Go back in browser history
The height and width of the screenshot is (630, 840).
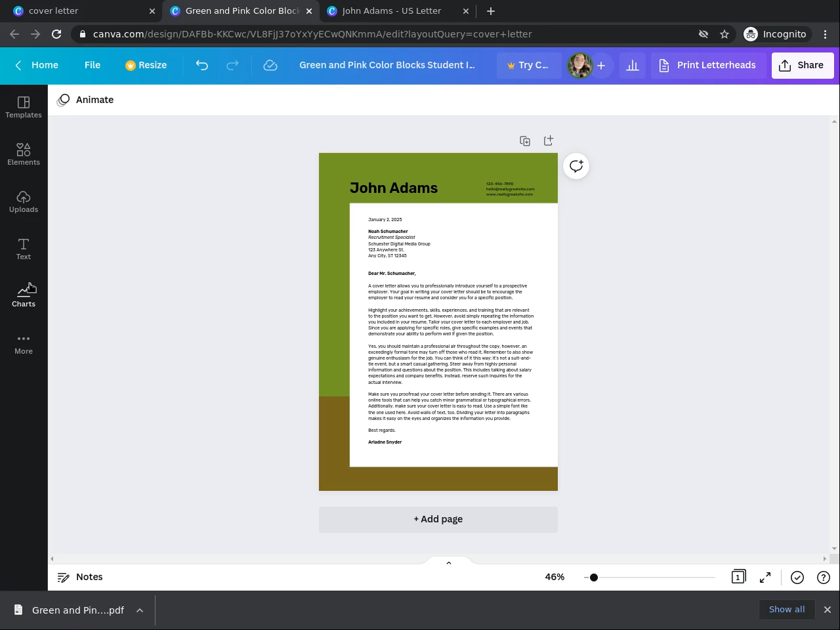point(14,34)
